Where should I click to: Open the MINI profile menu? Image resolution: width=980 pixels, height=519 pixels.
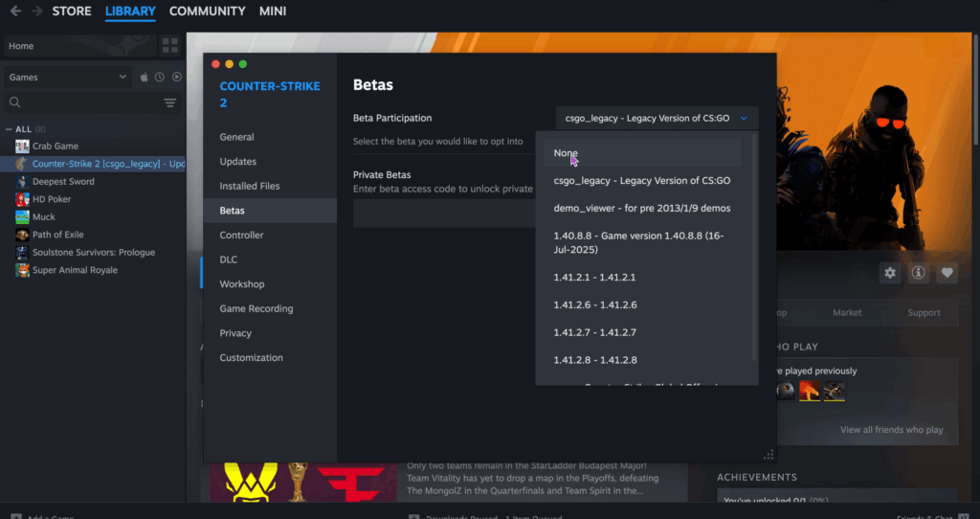(273, 11)
